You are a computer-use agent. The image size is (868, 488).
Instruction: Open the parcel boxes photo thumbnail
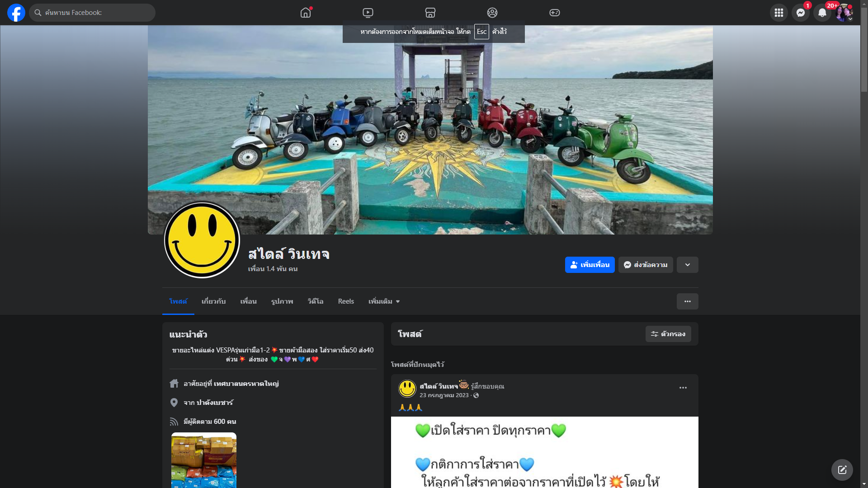click(204, 460)
